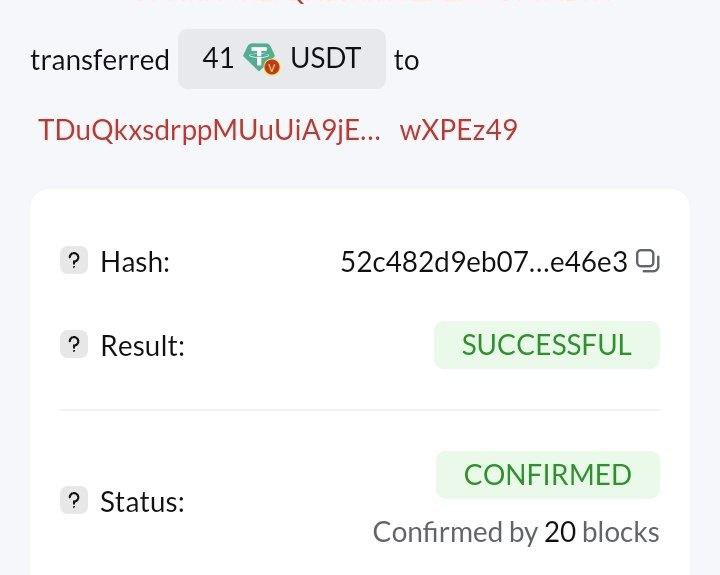Open recipient address TDuQkxsdrppMUuUiA9jE...
This screenshot has width=720, height=575.
(x=209, y=130)
